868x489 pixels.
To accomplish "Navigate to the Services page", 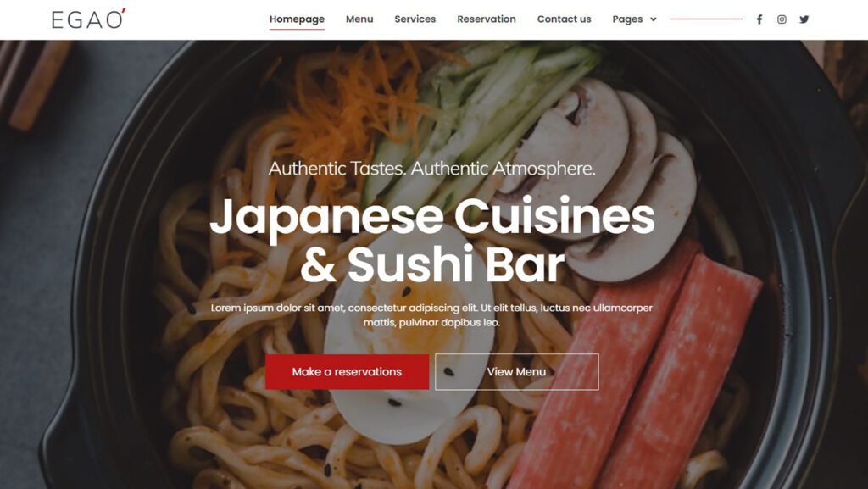I will [415, 19].
